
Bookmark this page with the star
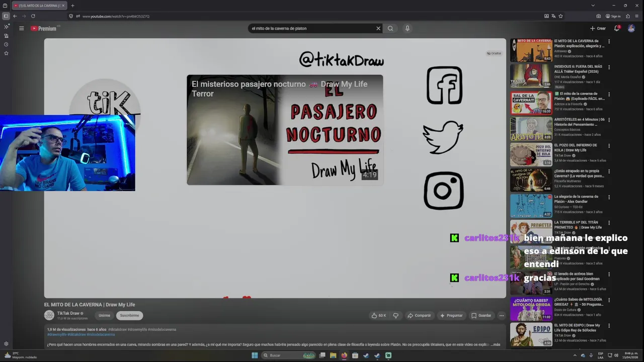tap(560, 16)
